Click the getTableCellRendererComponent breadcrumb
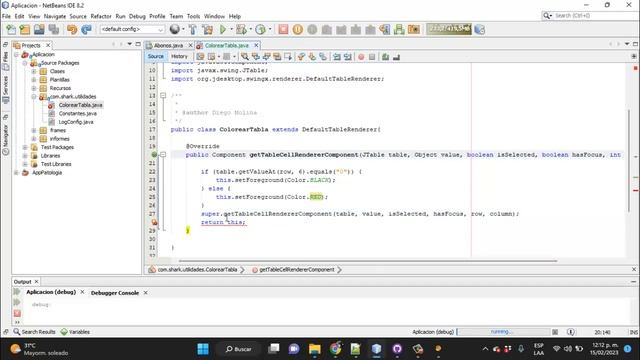This screenshot has width=640, height=360. 297,270
